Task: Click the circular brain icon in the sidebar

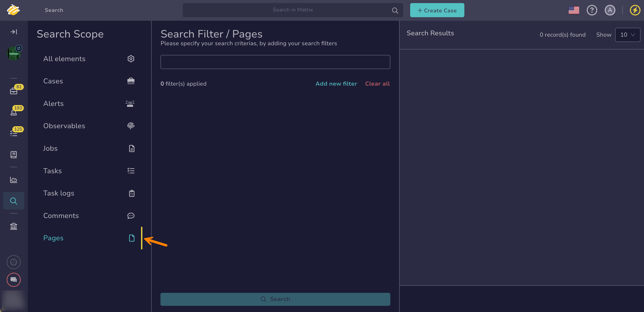Action: click(x=14, y=262)
